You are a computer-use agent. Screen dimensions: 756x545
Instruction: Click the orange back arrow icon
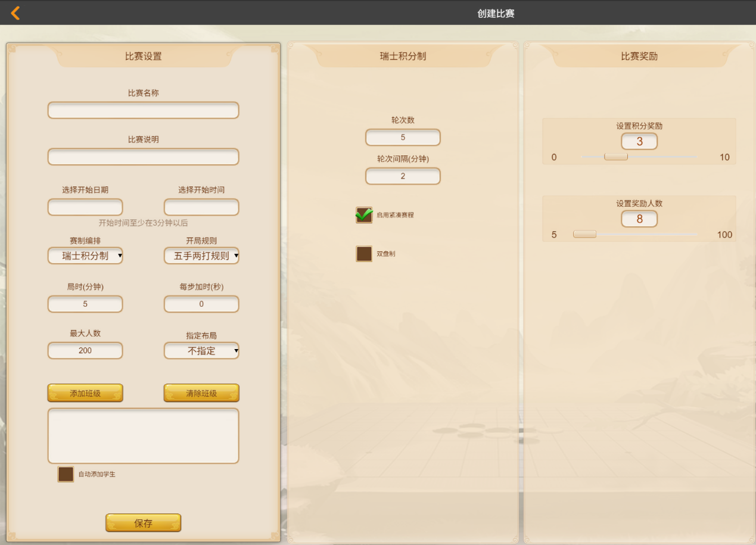(x=15, y=13)
